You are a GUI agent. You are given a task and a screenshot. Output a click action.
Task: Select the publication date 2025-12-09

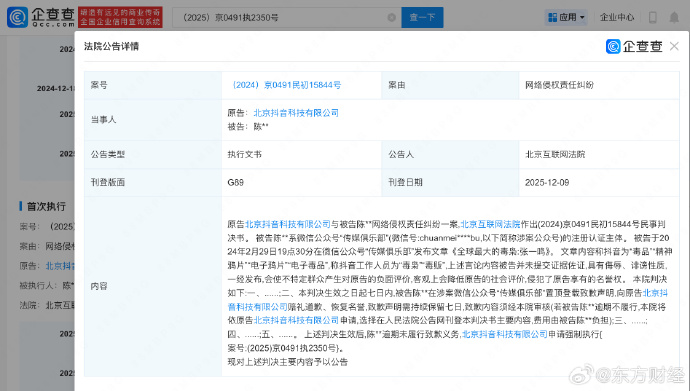coord(547,183)
